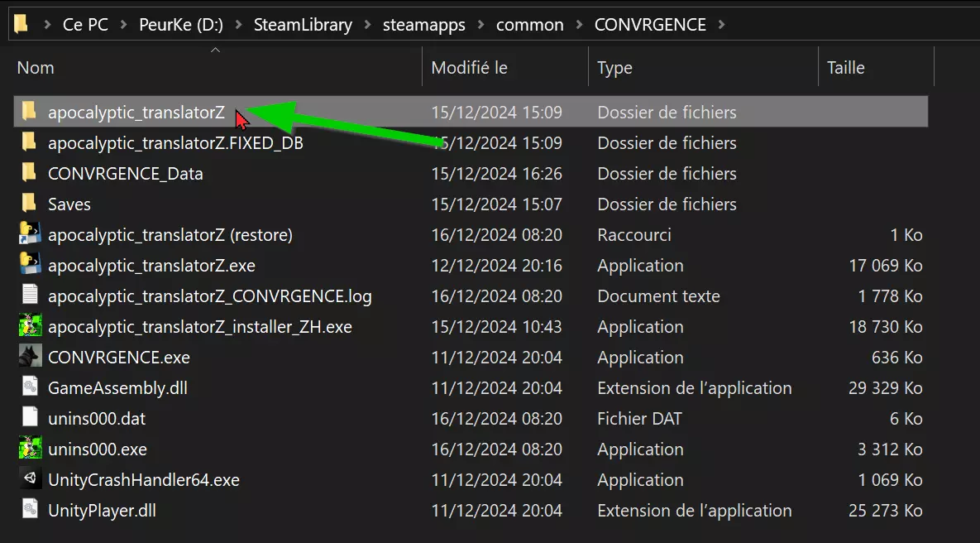Viewport: 980px width, 543px height.
Task: Expand the chevron after CONVRGENCE breadcrumb
Action: [721, 25]
